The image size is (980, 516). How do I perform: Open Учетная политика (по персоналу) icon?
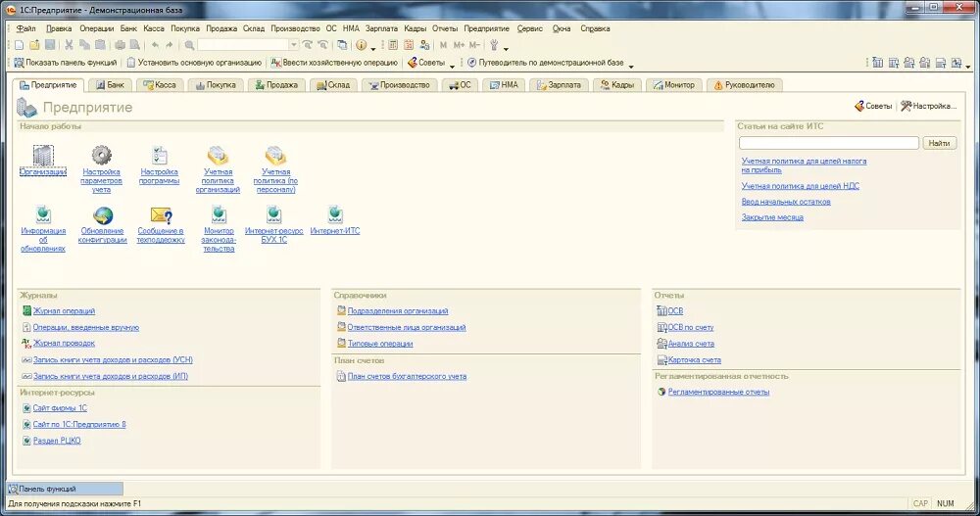tap(275, 155)
